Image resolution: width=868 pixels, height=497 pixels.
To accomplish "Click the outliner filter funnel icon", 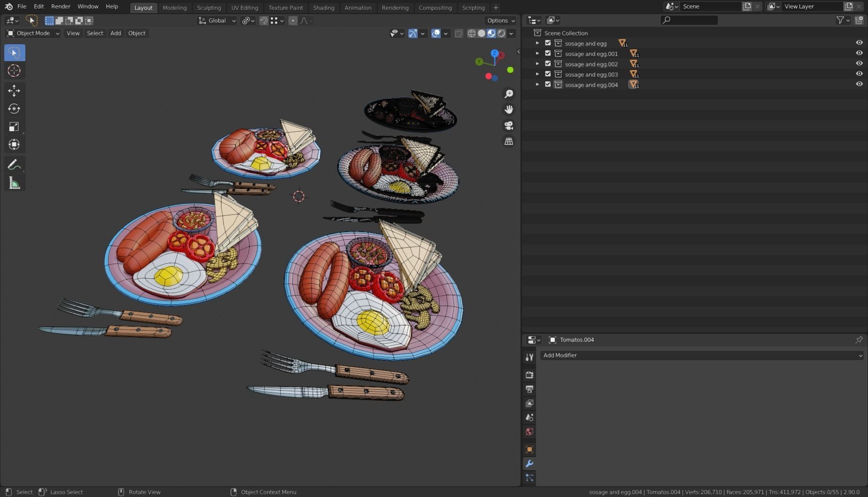I will point(840,20).
